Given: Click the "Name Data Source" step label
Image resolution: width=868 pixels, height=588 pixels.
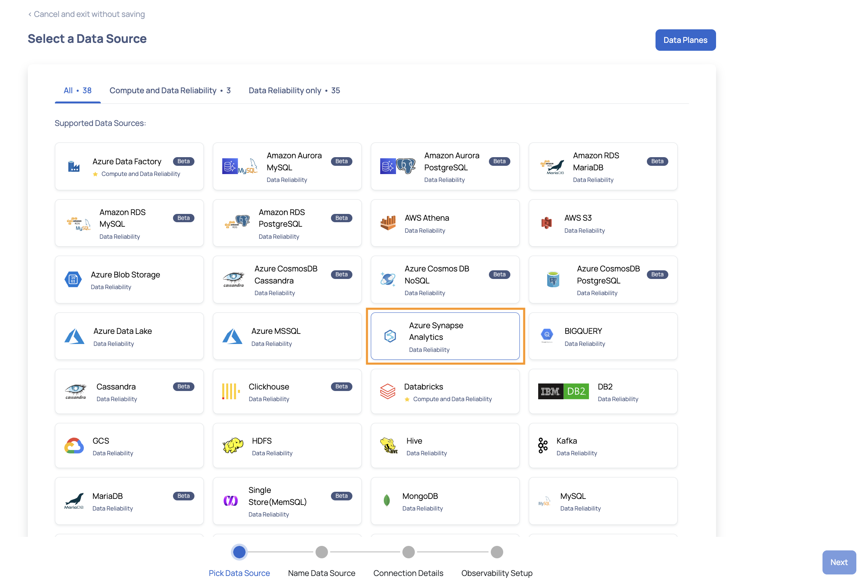Looking at the screenshot, I should pos(322,573).
